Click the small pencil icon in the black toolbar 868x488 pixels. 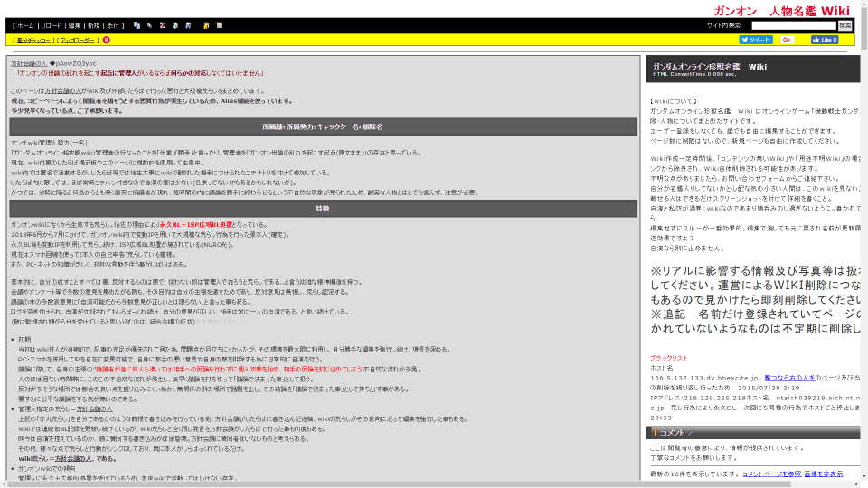click(x=149, y=26)
